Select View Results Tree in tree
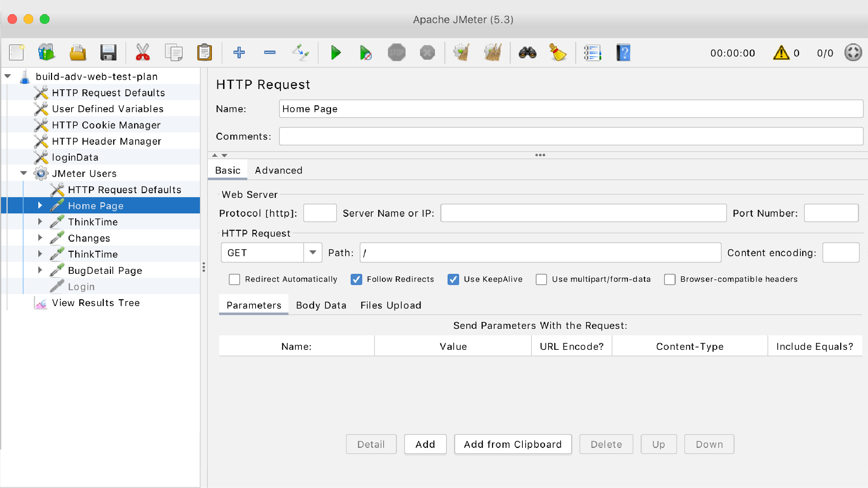The height and width of the screenshot is (488, 868). coord(95,303)
